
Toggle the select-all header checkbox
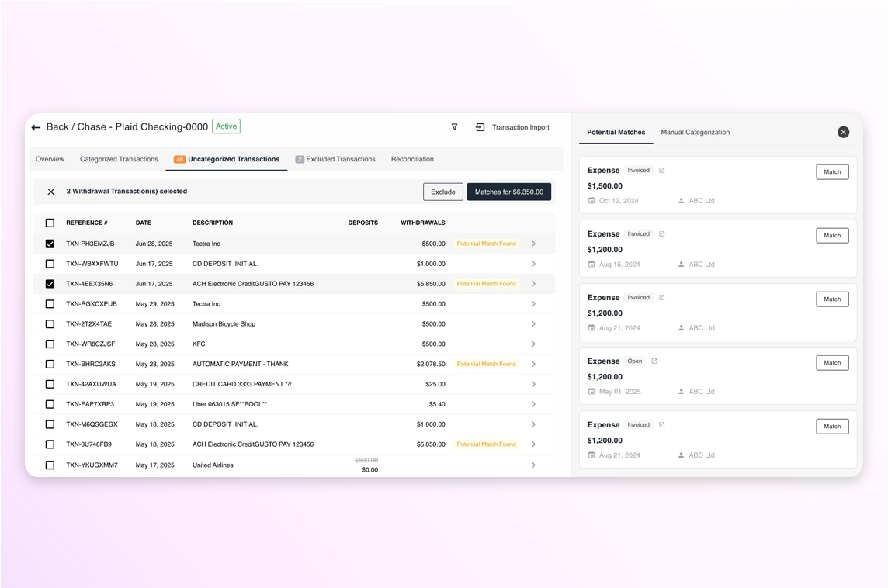[x=50, y=223]
